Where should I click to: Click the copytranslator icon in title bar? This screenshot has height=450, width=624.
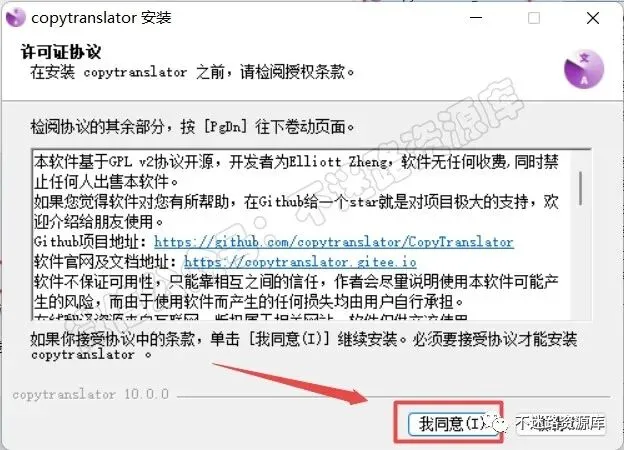coord(16,18)
